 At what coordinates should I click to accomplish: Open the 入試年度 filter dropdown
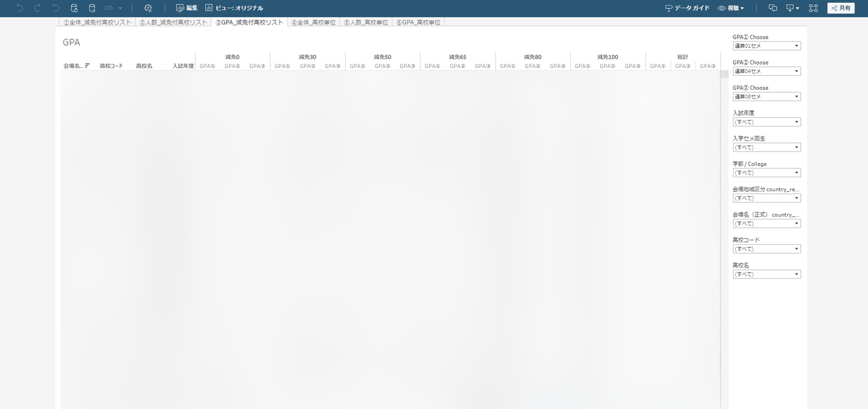[766, 122]
